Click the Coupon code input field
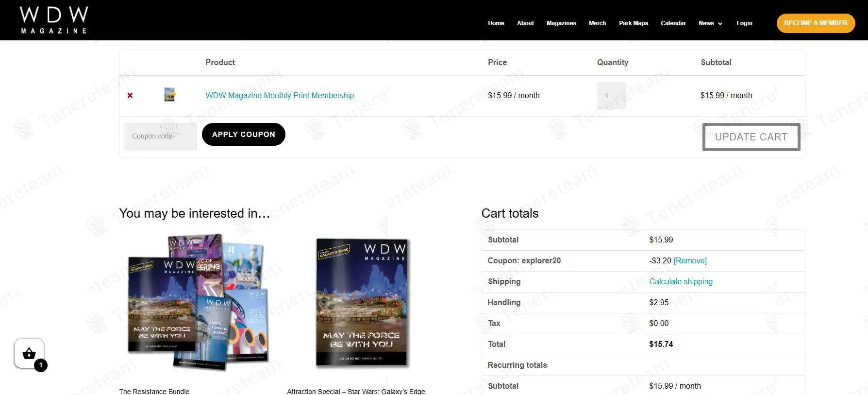 coord(160,137)
